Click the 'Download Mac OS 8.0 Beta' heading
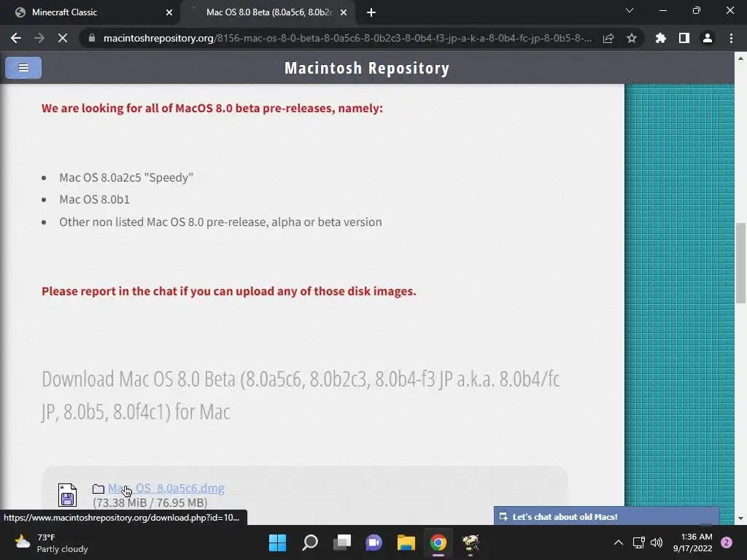Image resolution: width=747 pixels, height=560 pixels. click(x=301, y=395)
